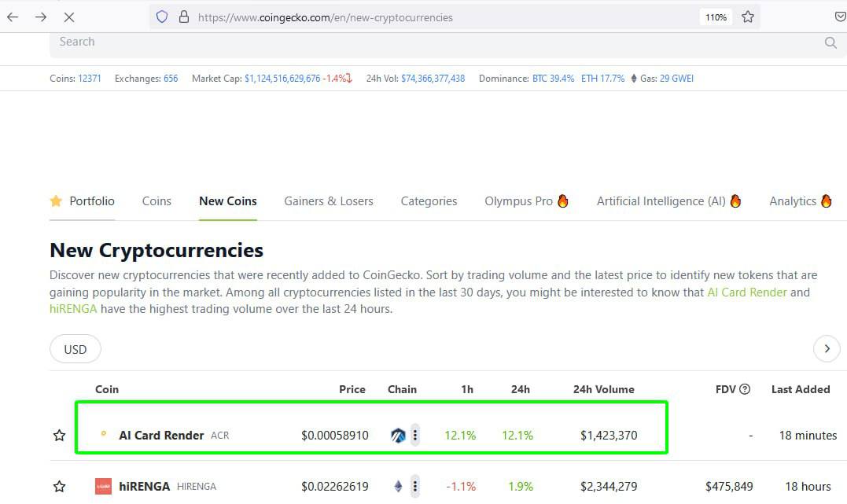This screenshot has width=847, height=504.
Task: Sort by 24h Volume column header
Action: 604,389
